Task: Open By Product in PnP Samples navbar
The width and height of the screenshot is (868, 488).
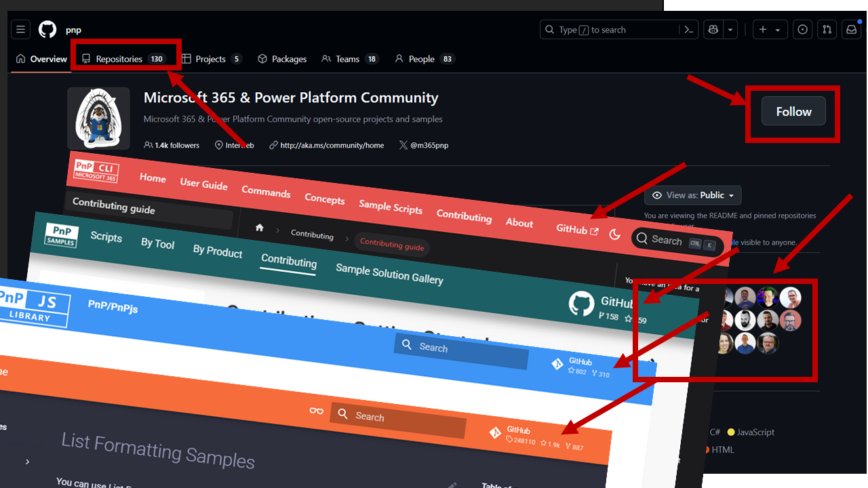Action: click(217, 251)
